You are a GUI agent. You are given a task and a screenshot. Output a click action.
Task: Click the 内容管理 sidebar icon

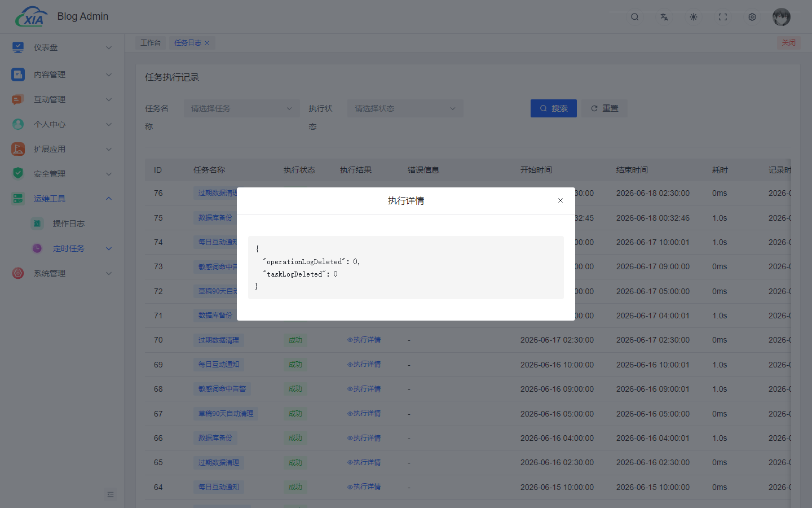tap(18, 75)
